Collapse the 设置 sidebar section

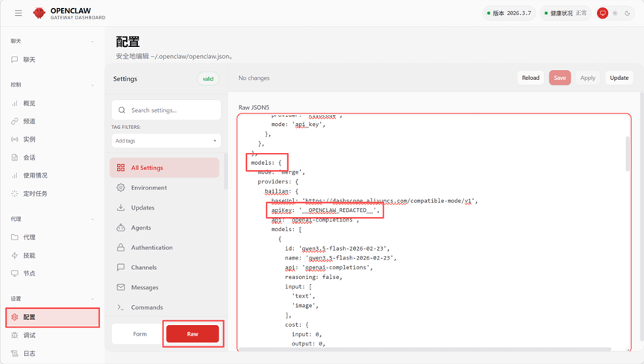pos(93,299)
